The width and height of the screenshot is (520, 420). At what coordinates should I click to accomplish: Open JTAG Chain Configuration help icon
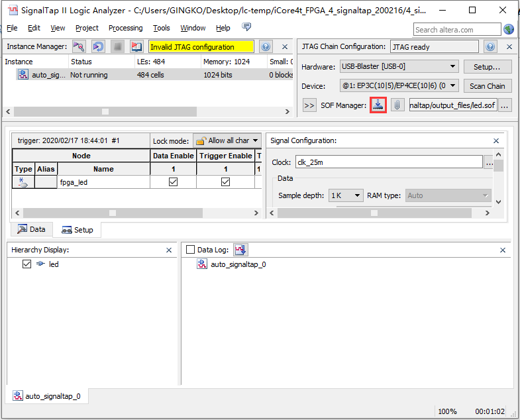(x=490, y=47)
